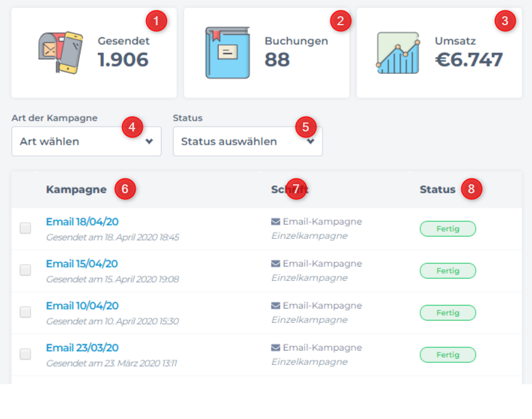This screenshot has width=532, height=419.
Task: Tick the checkbox for Email 15/04/20
Action: coord(25,270)
